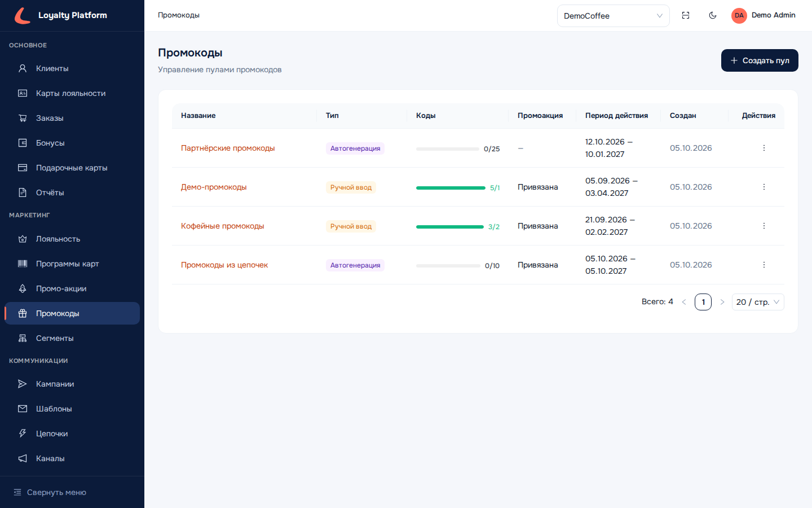Open actions menu for Кофейные промокоды
Screen dimensions: 812x508
point(764,226)
